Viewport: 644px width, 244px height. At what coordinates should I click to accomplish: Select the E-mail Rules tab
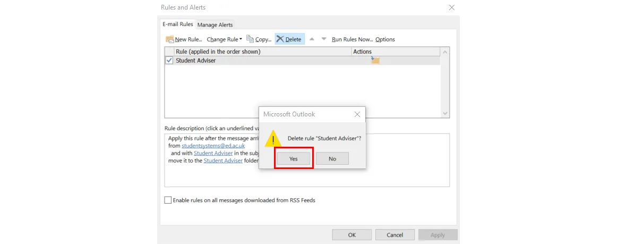(178, 24)
